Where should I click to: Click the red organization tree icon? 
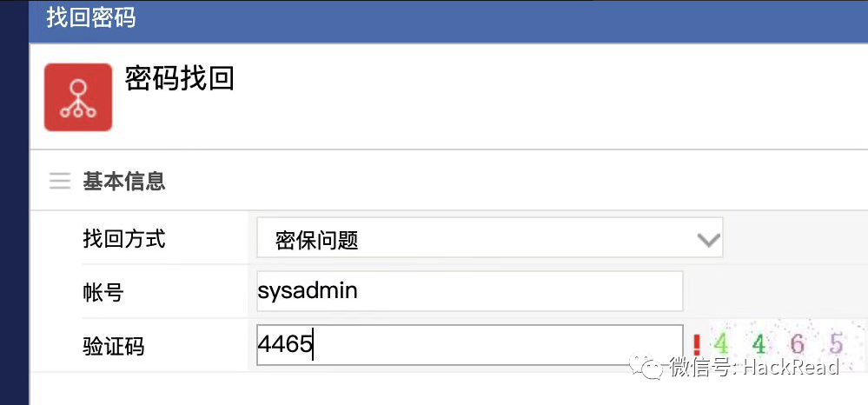[78, 97]
